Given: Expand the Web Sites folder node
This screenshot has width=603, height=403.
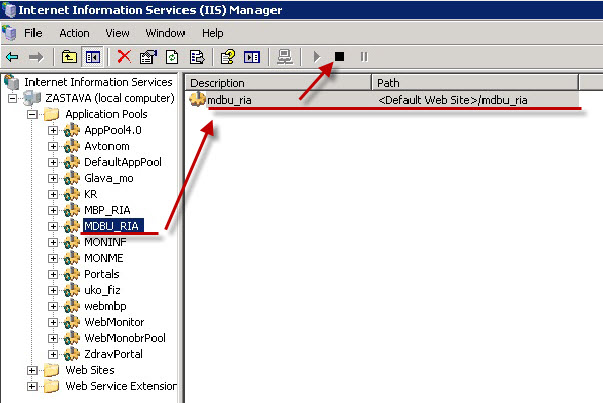Looking at the screenshot, I should (32, 370).
